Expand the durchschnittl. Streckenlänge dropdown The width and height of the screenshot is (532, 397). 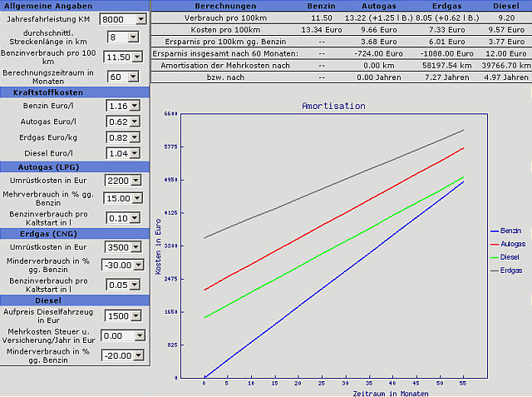click(x=123, y=37)
